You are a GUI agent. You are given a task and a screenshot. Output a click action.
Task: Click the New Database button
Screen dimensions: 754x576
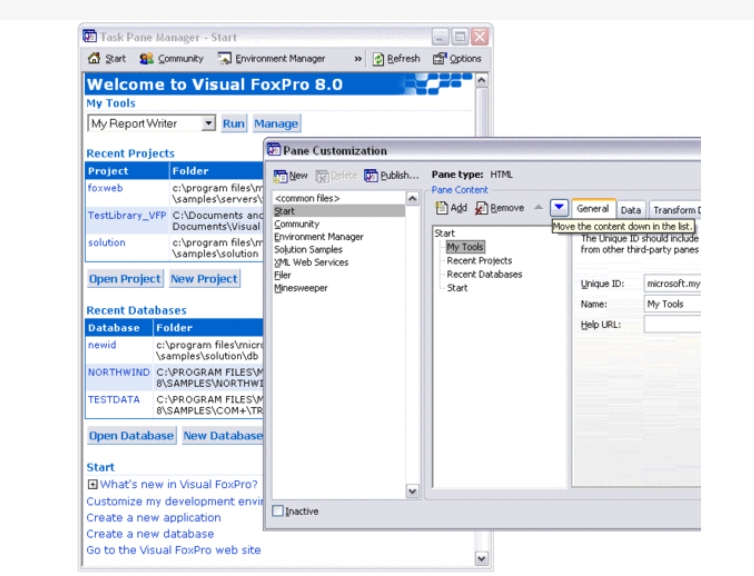click(223, 436)
